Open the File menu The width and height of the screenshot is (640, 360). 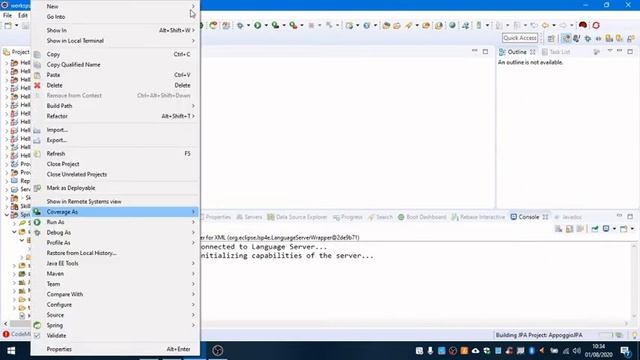click(x=7, y=15)
